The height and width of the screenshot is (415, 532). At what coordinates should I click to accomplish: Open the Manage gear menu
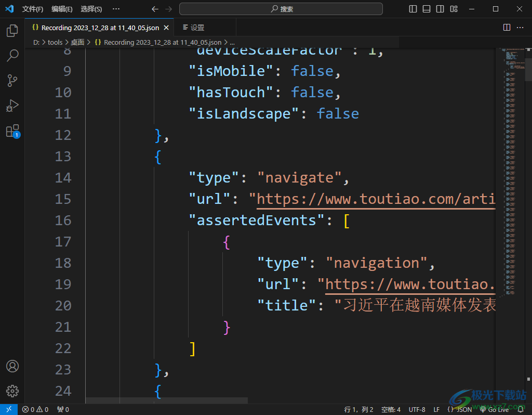coord(12,391)
